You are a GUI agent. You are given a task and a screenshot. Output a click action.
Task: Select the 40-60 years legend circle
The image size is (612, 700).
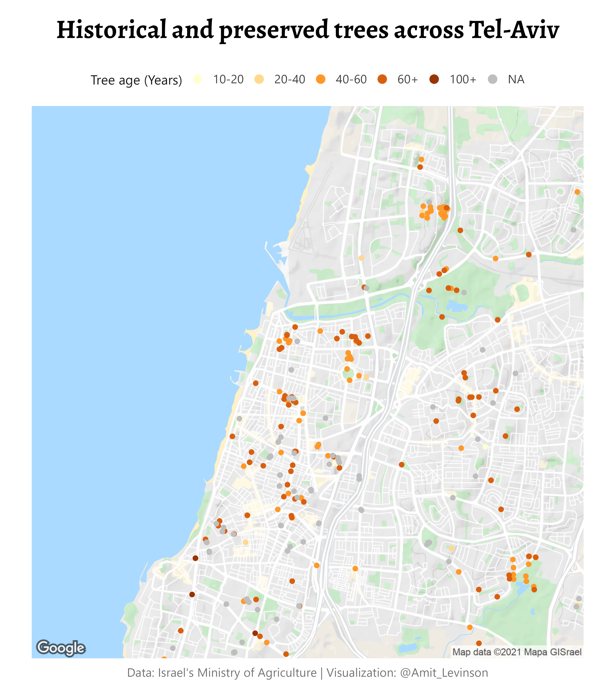point(321,79)
